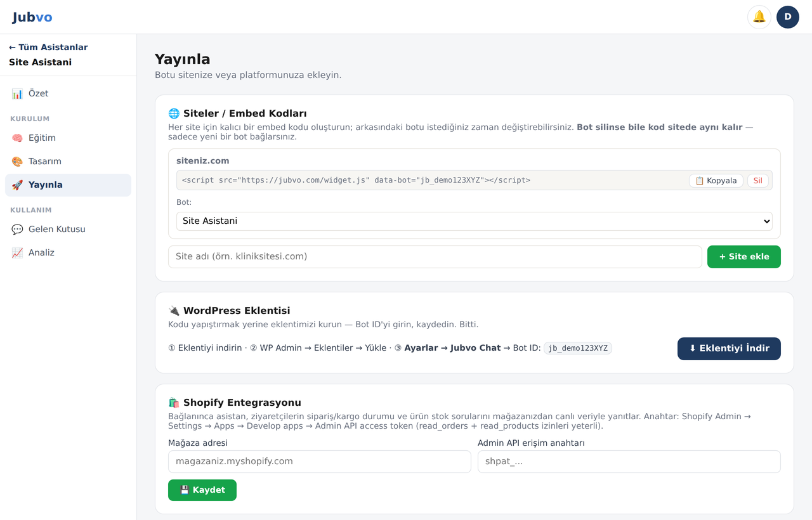
Task: Click the Site Asistani title in sidebar
Action: pyautogui.click(x=41, y=62)
